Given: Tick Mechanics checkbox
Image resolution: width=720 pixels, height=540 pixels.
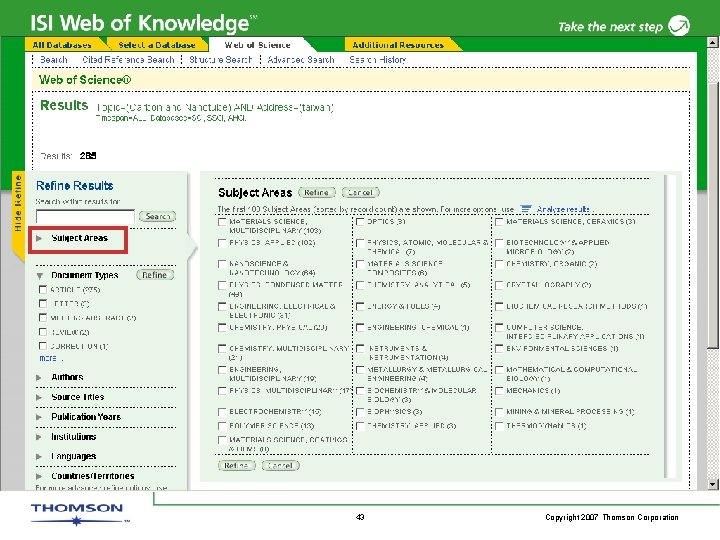Looking at the screenshot, I should point(500,391).
